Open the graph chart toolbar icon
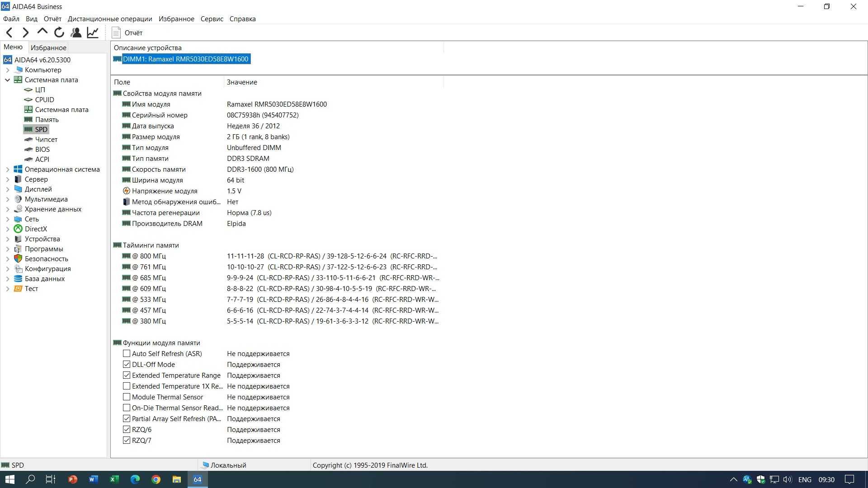Image resolution: width=868 pixels, height=488 pixels. (93, 33)
